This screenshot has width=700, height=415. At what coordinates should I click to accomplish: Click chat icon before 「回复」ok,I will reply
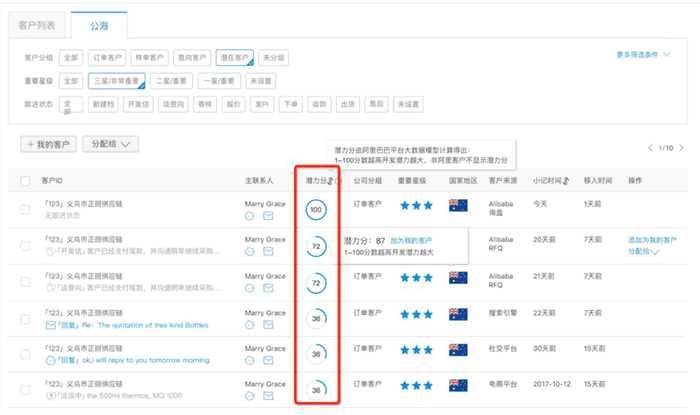pyautogui.click(x=51, y=361)
